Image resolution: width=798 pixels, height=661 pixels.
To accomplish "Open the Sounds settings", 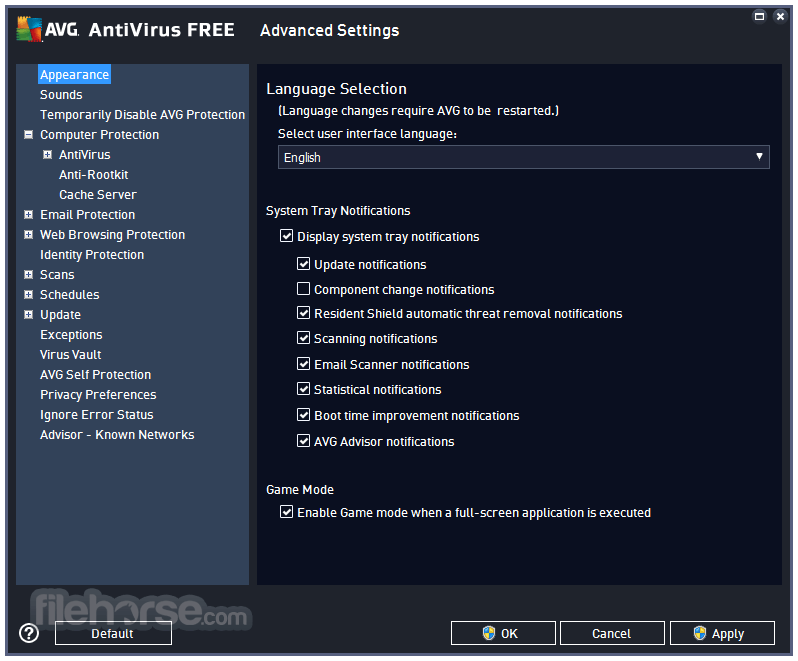I will [x=61, y=95].
